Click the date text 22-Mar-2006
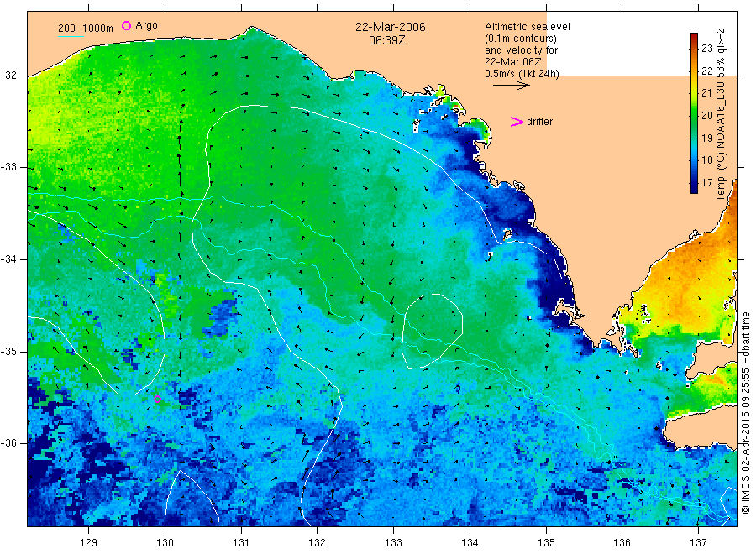Screen dimensions: 756x554 [x=391, y=27]
